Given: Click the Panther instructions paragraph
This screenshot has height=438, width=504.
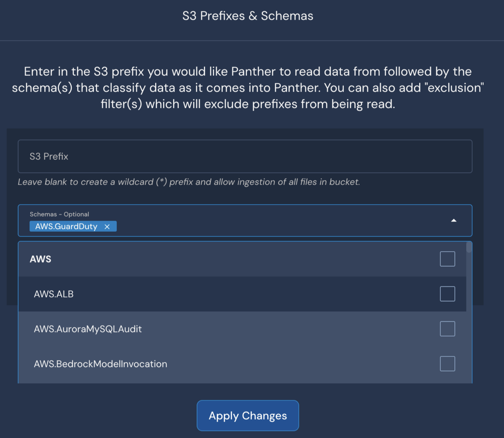Looking at the screenshot, I should (x=248, y=88).
